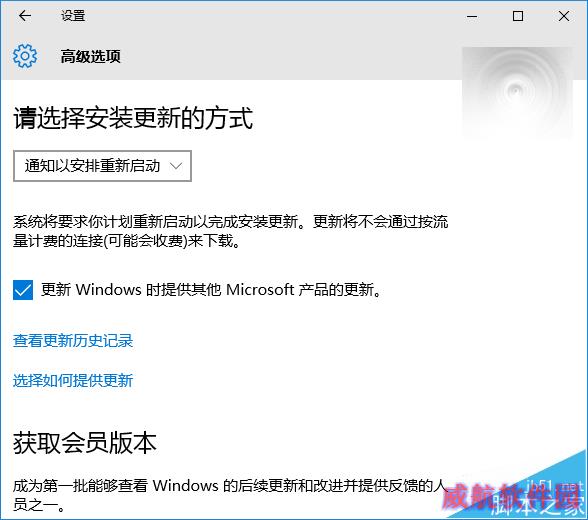Click the blue gear settings icon
Viewport: 588px width, 520px height.
tap(25, 56)
